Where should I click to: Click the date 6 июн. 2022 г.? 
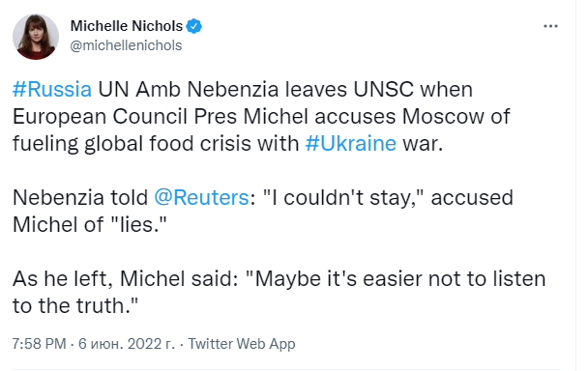click(127, 344)
